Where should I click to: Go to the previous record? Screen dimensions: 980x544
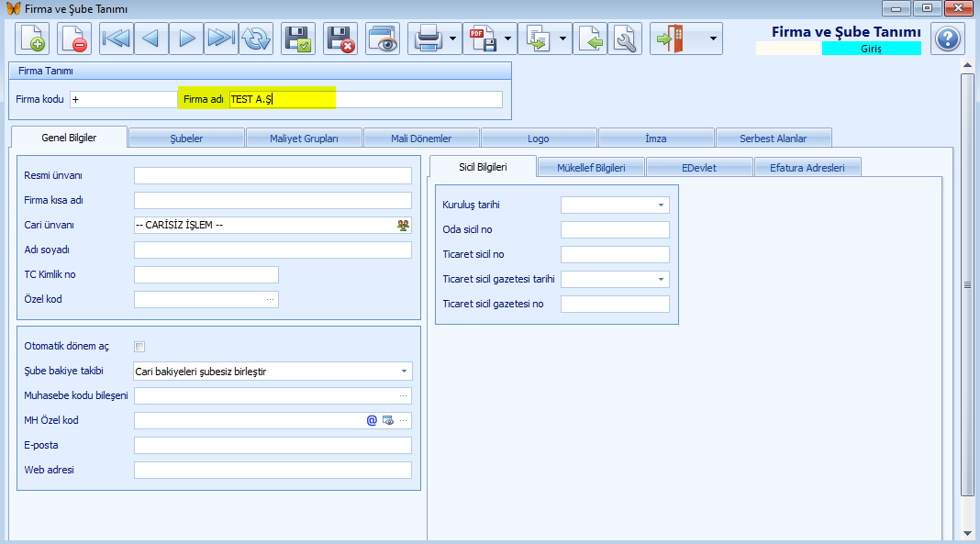coord(151,39)
